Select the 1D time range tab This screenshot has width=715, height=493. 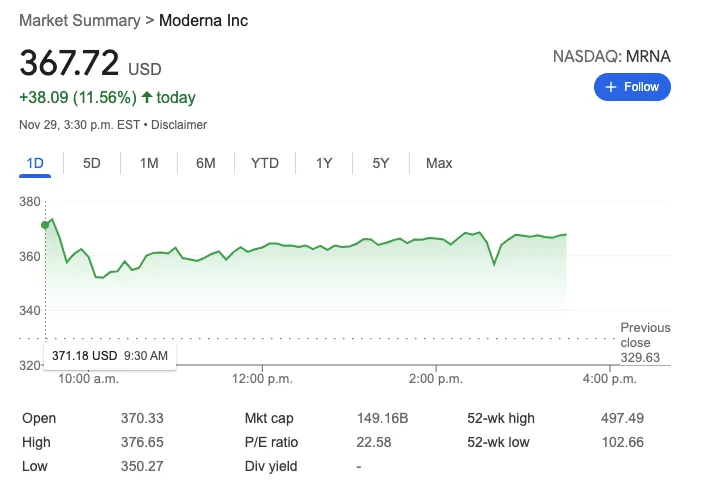[x=35, y=163]
